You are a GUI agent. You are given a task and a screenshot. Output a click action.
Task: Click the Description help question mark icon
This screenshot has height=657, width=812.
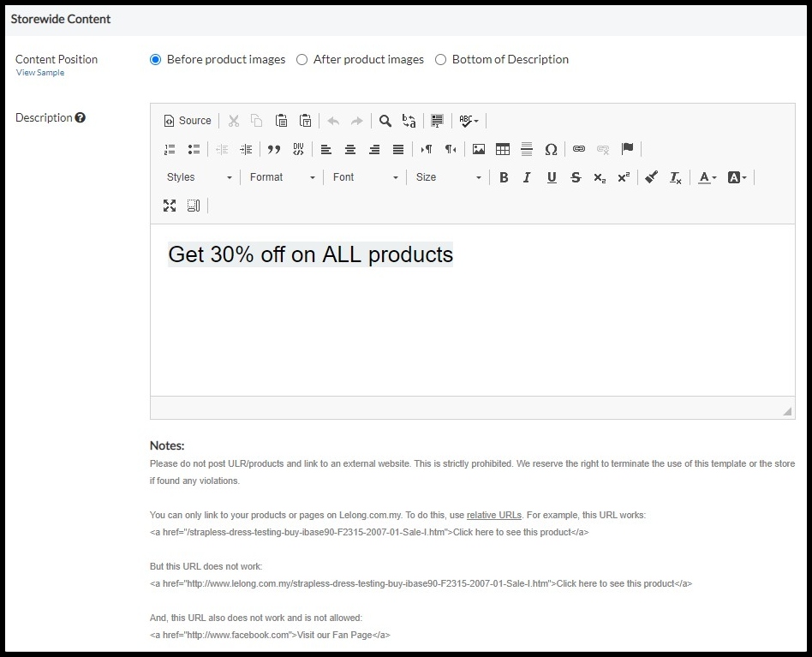[81, 117]
